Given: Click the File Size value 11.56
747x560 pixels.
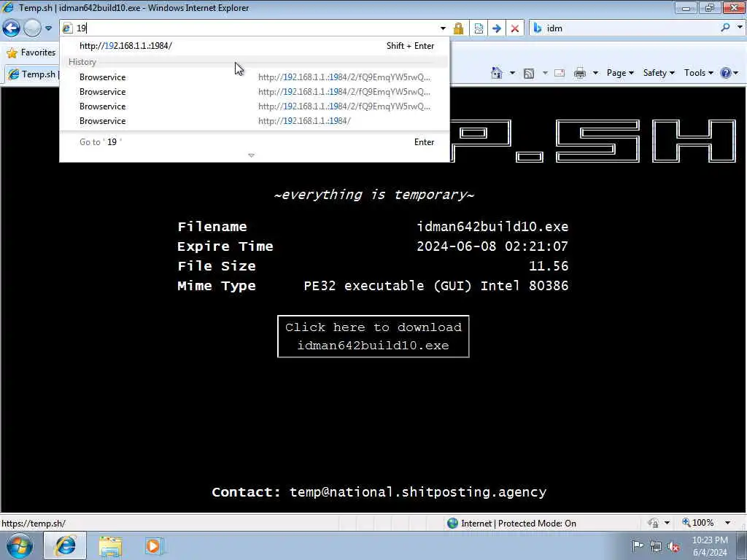Looking at the screenshot, I should coord(549,265).
